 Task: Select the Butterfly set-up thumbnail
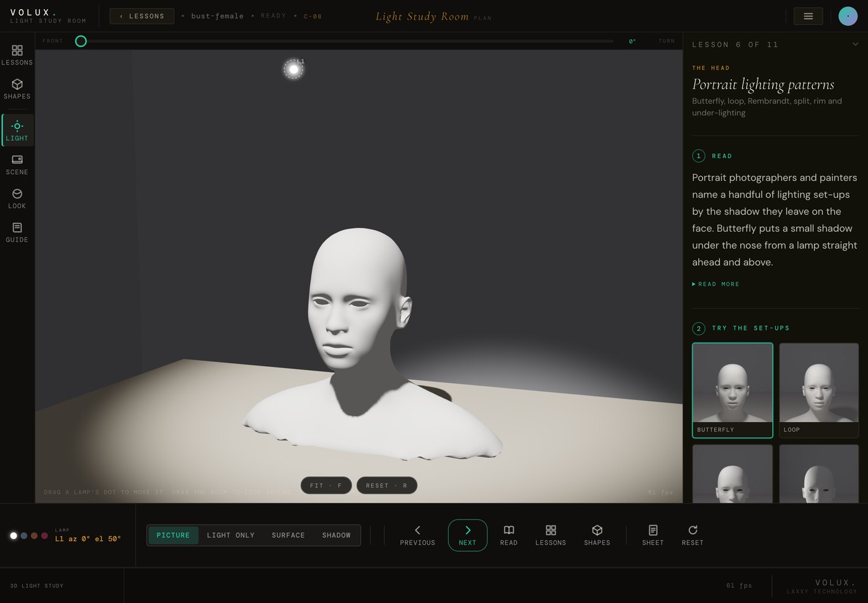732,390
